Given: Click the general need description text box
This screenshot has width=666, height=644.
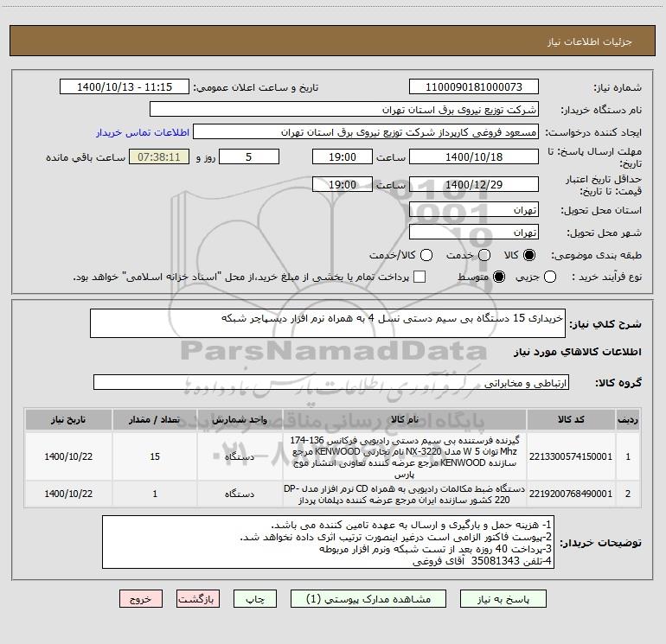Looking at the screenshot, I should [x=328, y=323].
